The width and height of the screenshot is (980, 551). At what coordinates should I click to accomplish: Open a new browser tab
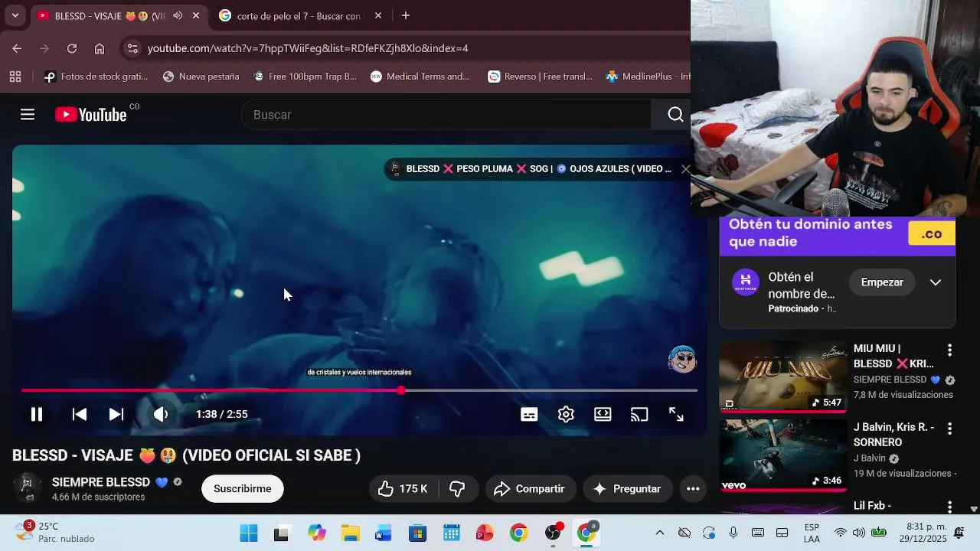[x=406, y=15]
